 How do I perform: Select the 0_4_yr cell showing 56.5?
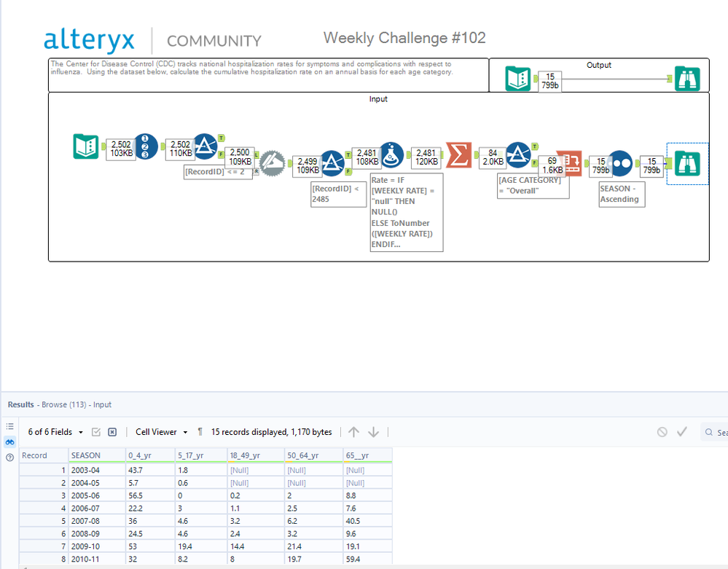click(x=150, y=495)
